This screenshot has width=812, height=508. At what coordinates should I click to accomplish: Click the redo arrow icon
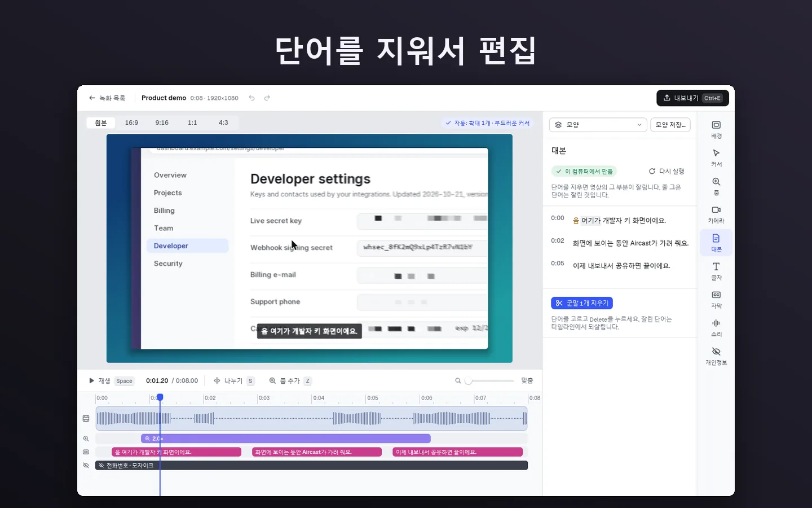click(x=267, y=98)
